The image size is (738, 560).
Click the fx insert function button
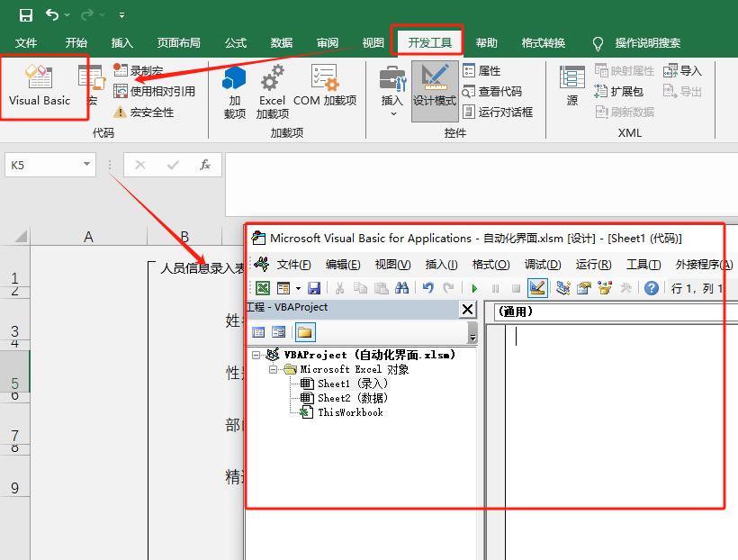point(204,165)
